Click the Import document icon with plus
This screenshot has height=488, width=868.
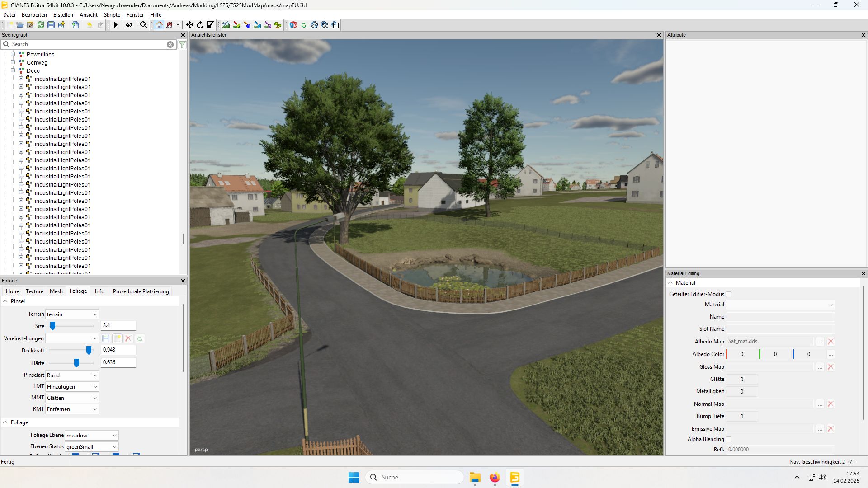[75, 25]
